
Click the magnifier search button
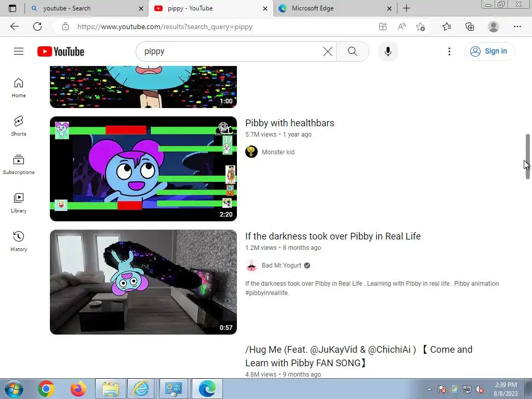point(353,51)
